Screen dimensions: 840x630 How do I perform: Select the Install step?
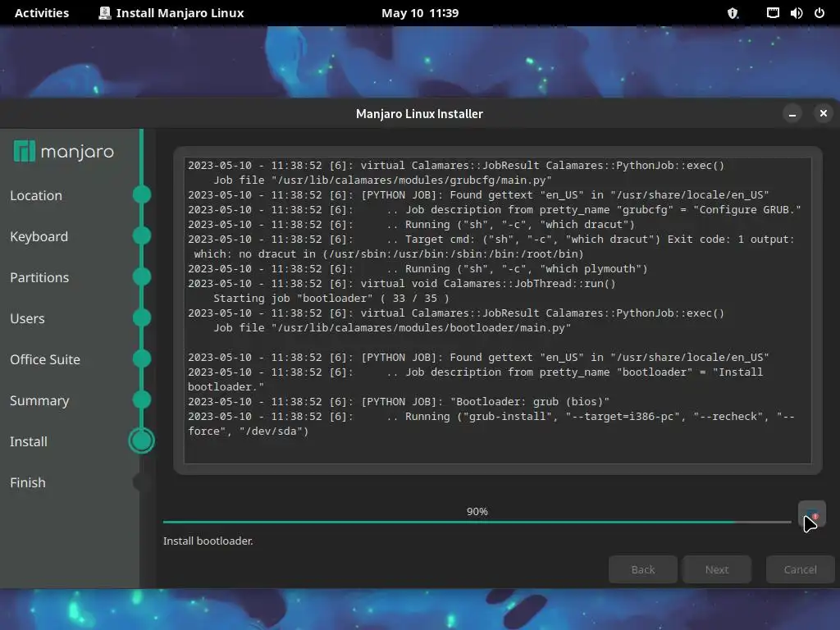(29, 441)
